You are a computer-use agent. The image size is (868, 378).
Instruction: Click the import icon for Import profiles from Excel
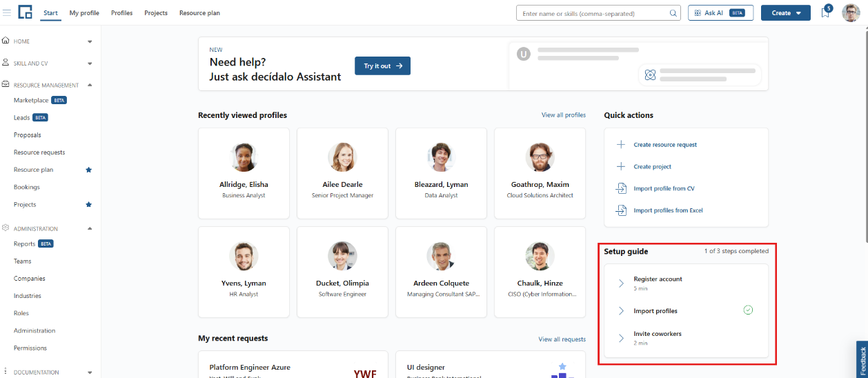(x=620, y=210)
